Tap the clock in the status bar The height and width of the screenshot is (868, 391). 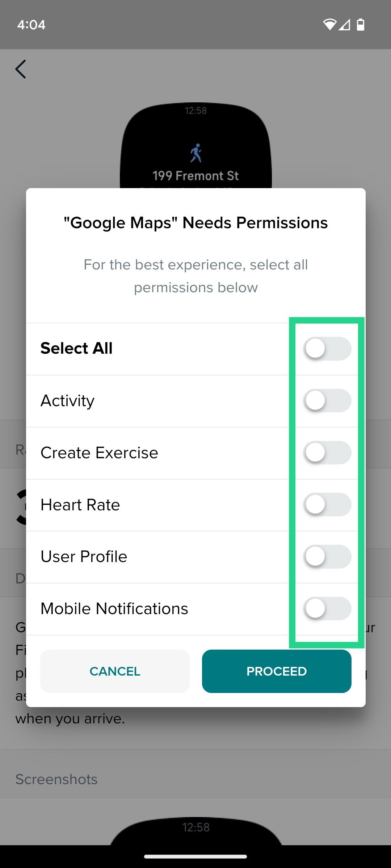pyautogui.click(x=32, y=25)
